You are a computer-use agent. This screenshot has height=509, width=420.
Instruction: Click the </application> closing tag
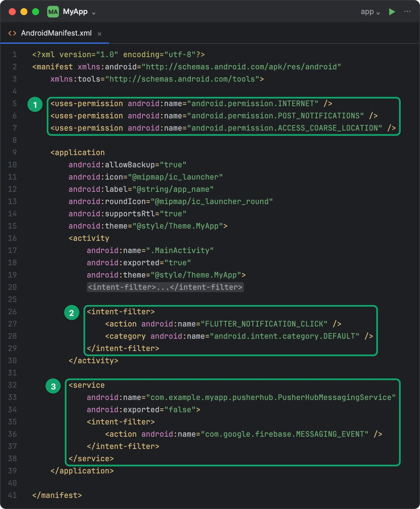point(82,471)
